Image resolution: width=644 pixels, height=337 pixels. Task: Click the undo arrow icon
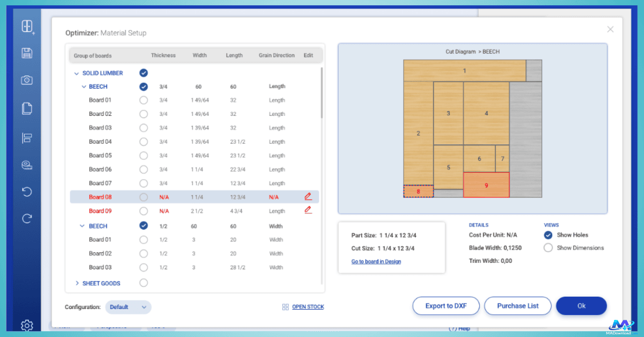point(27,192)
